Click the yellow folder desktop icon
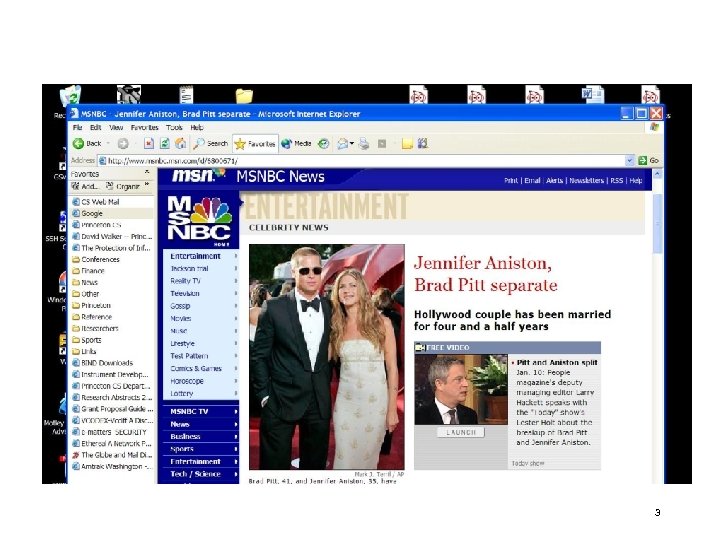The width and height of the screenshot is (720, 540). (244, 96)
